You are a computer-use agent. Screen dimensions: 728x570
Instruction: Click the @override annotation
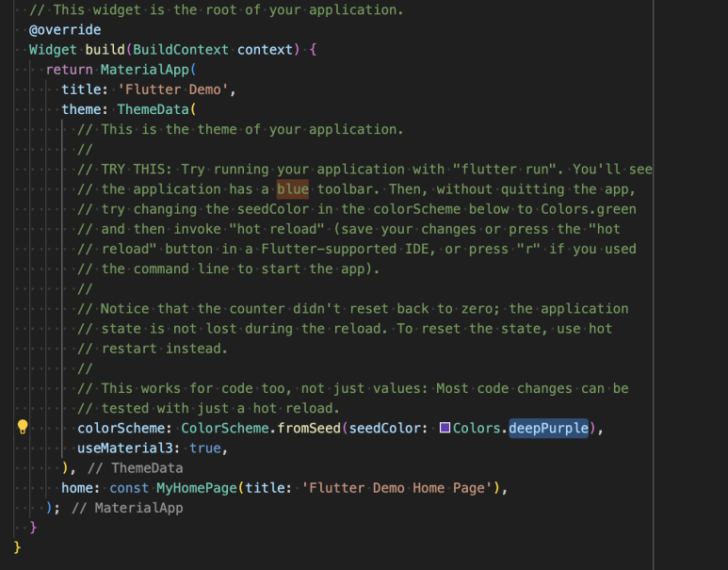tap(65, 30)
